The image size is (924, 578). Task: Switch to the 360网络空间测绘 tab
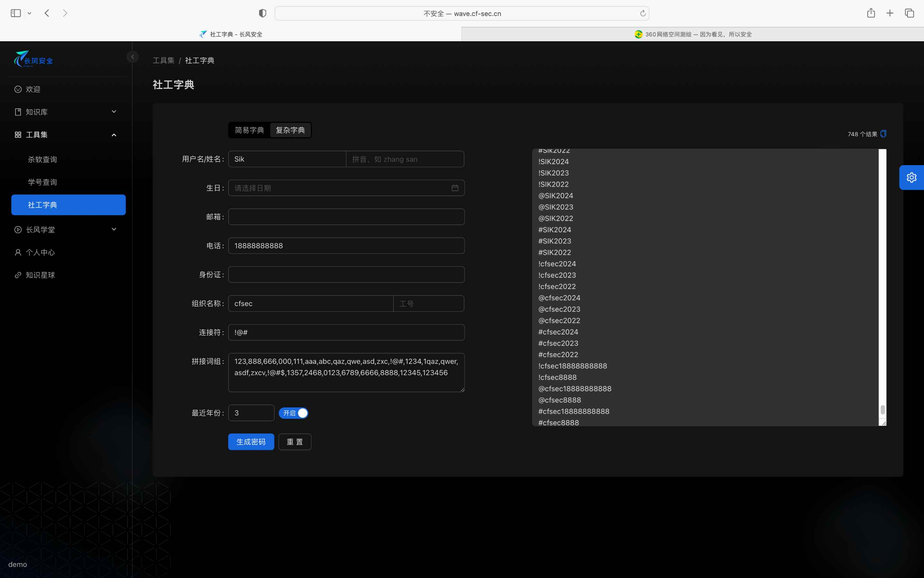(x=693, y=34)
